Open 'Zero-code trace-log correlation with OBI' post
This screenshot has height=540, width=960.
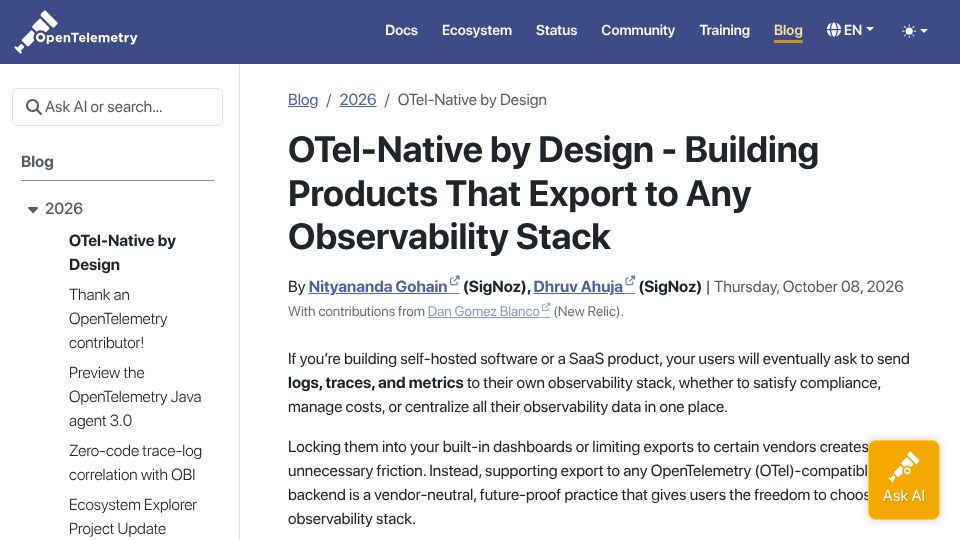[x=135, y=463]
